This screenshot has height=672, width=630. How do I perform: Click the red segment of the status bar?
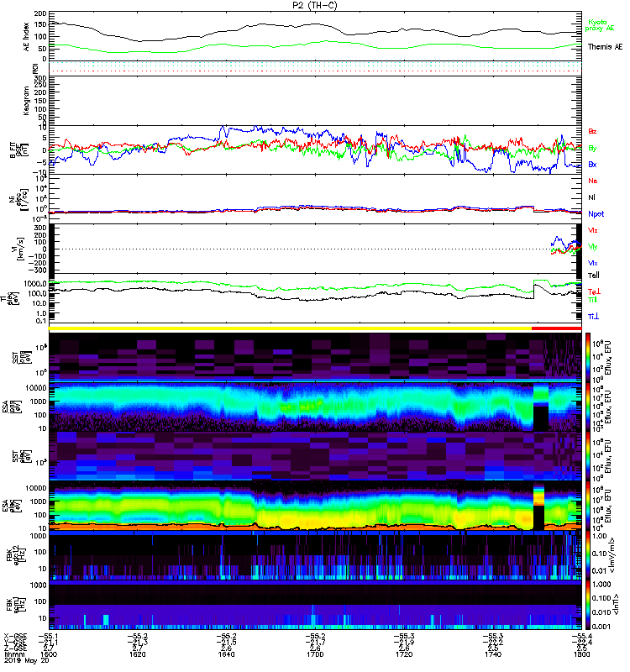pos(556,328)
